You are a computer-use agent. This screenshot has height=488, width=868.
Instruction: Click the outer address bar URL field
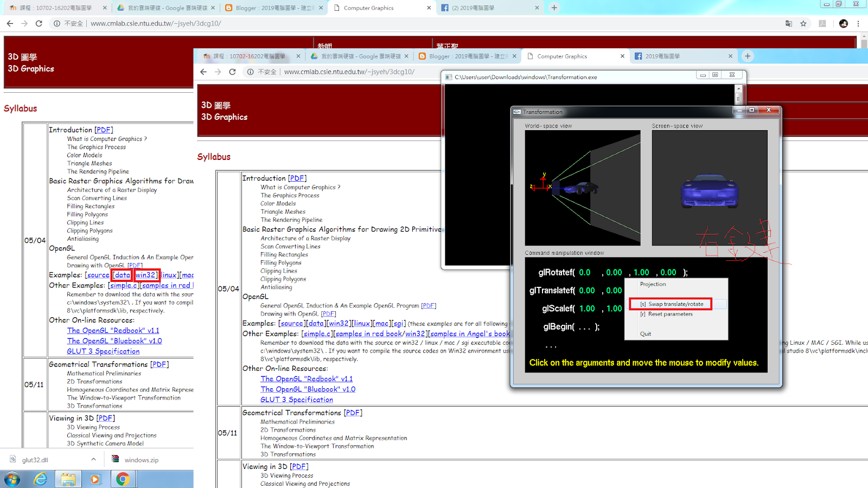pos(423,23)
